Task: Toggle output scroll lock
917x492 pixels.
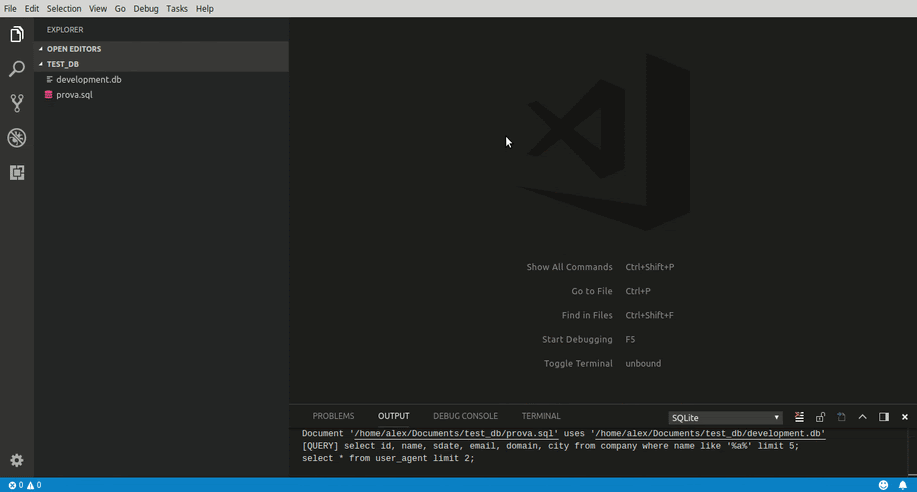Action: (x=820, y=417)
